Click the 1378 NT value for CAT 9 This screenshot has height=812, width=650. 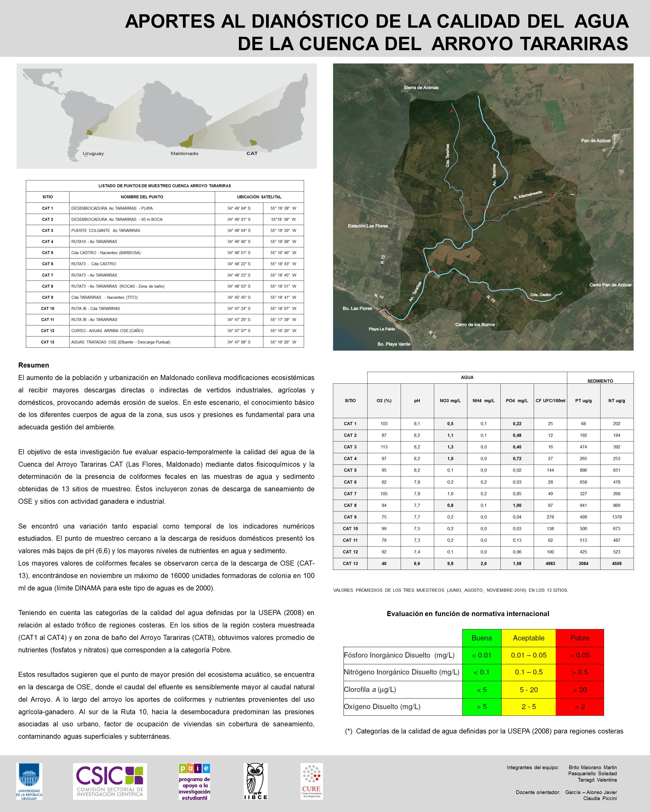(x=616, y=517)
